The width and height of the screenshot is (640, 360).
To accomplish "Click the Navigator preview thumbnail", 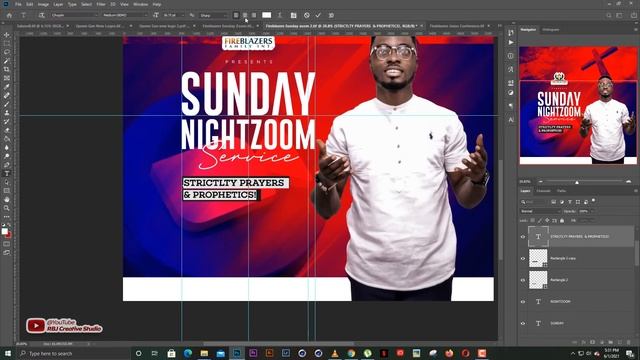I will 578,105.
